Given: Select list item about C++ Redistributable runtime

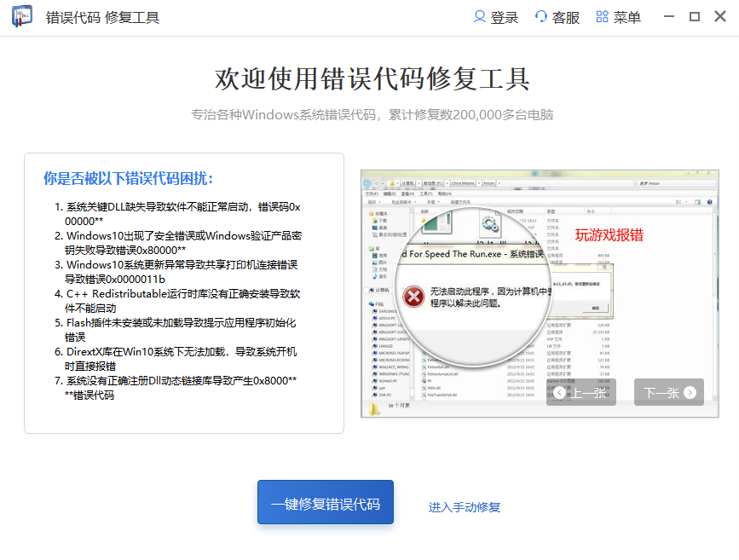Looking at the screenshot, I should 182,300.
